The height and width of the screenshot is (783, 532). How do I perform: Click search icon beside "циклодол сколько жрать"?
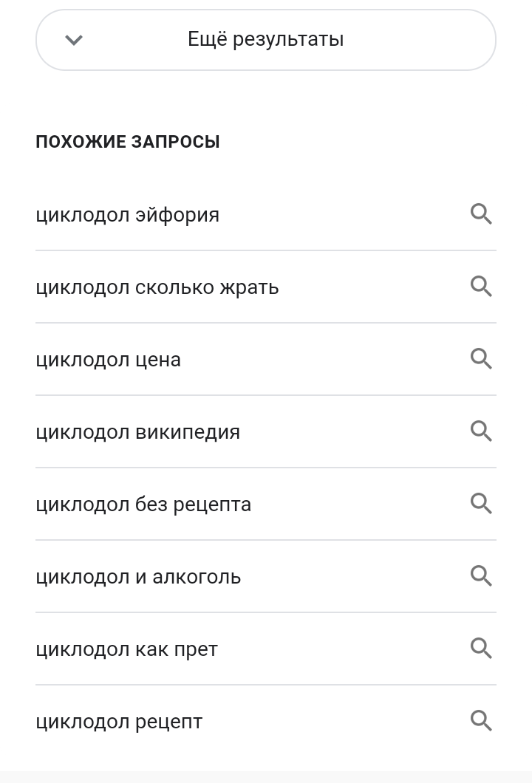(481, 287)
